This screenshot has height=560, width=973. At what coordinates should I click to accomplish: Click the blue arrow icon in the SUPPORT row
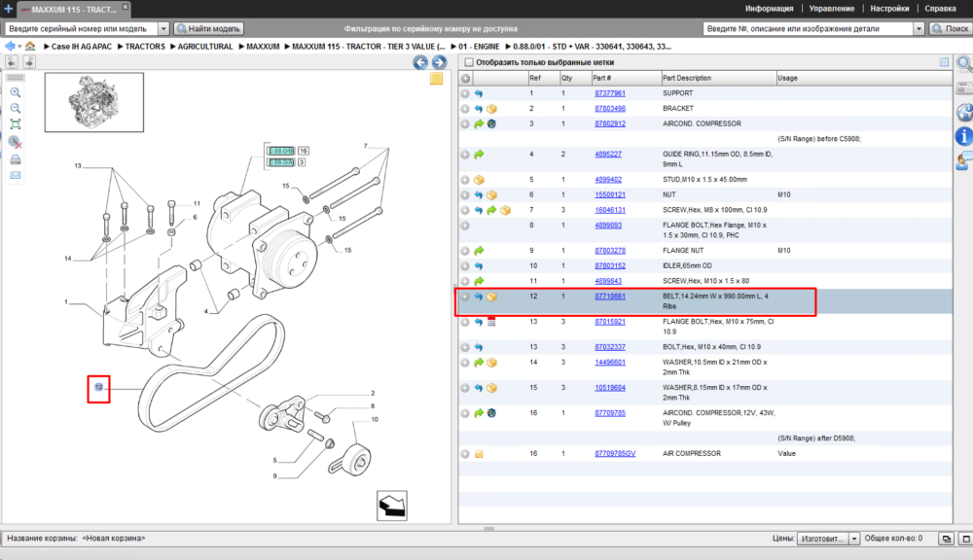click(479, 93)
